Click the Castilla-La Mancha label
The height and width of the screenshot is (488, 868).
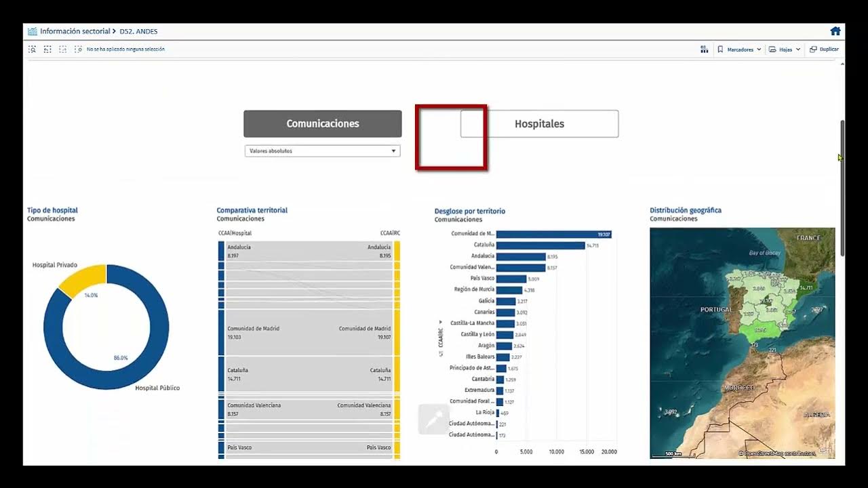pyautogui.click(x=472, y=323)
